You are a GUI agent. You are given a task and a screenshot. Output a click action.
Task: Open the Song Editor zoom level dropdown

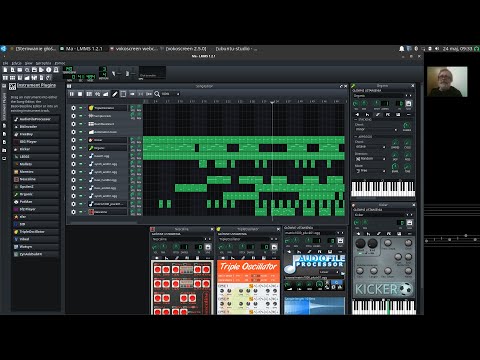(x=170, y=94)
